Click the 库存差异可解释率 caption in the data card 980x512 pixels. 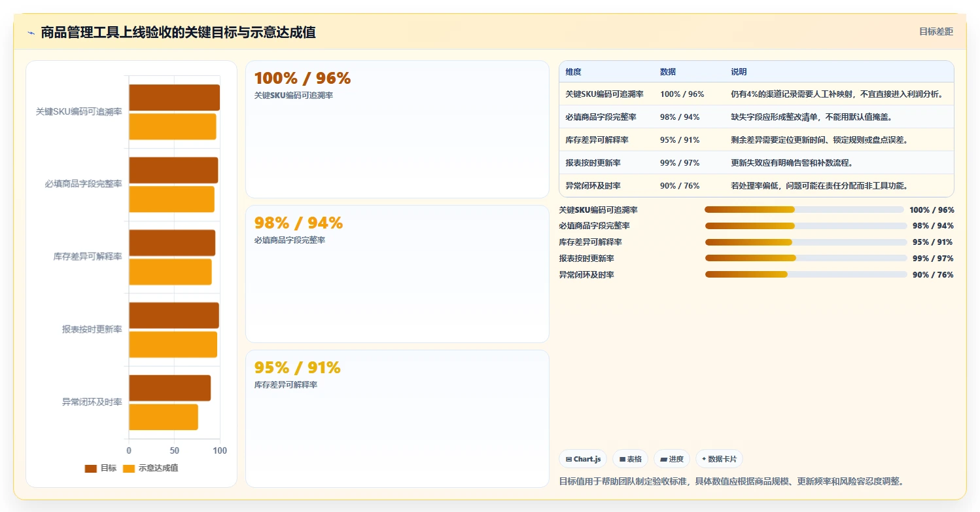(286, 385)
